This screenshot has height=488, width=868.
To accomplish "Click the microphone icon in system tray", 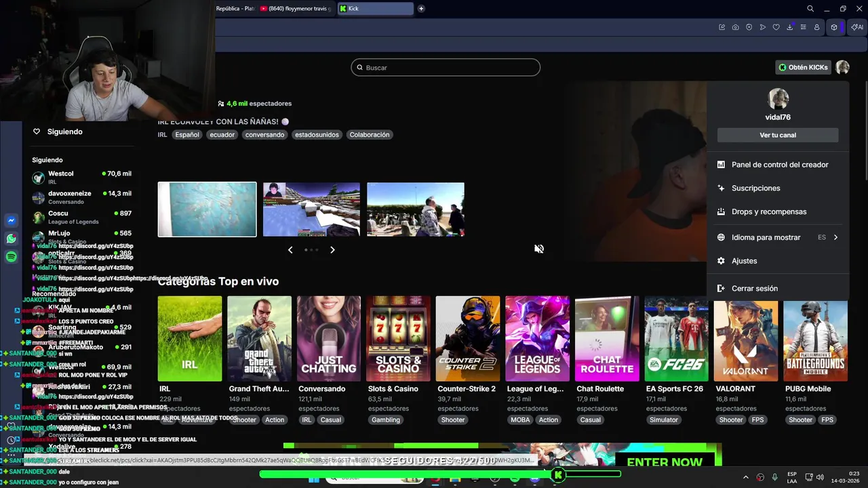I will tap(774, 477).
